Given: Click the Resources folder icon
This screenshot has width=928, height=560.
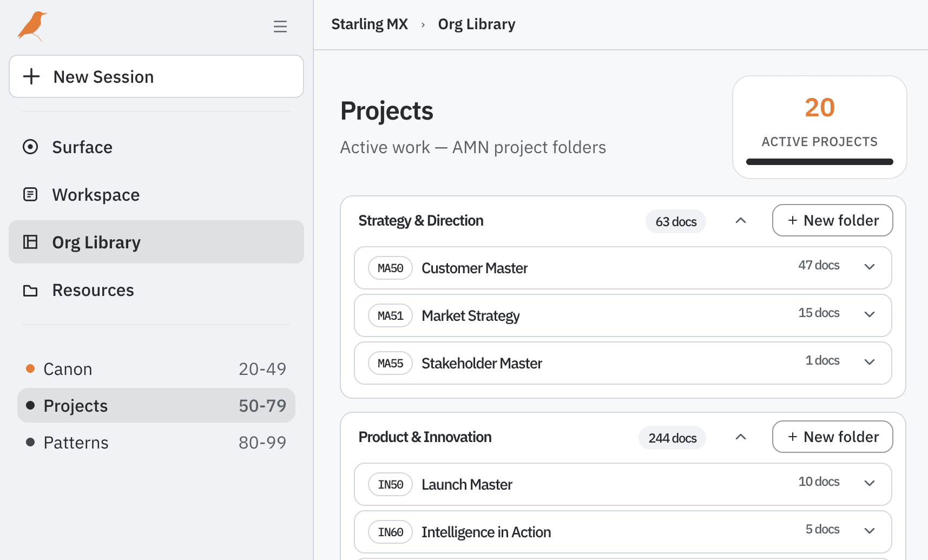Looking at the screenshot, I should coord(30,291).
